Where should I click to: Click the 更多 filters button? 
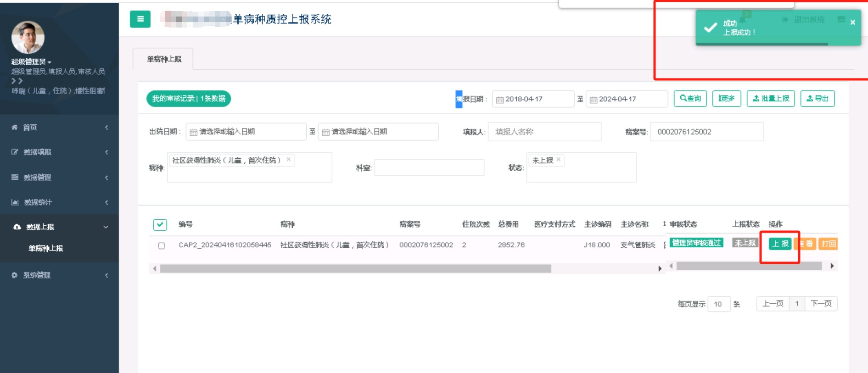(726, 99)
